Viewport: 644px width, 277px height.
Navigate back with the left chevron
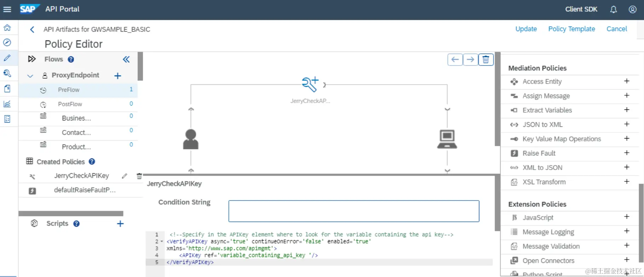pyautogui.click(x=32, y=29)
